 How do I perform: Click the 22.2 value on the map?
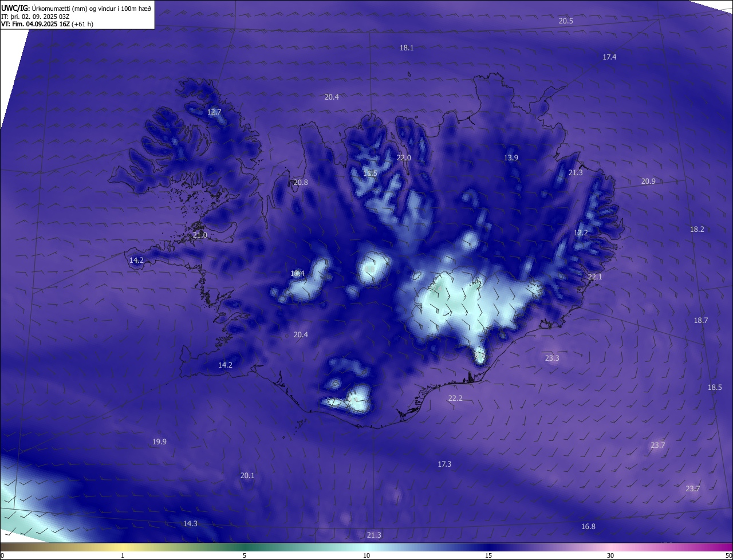(455, 398)
